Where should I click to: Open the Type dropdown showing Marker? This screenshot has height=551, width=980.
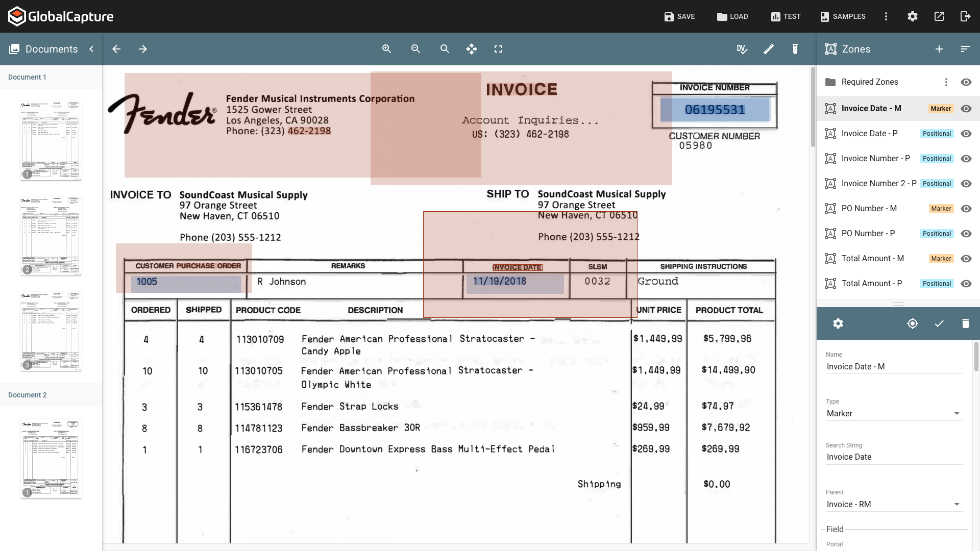click(x=894, y=414)
